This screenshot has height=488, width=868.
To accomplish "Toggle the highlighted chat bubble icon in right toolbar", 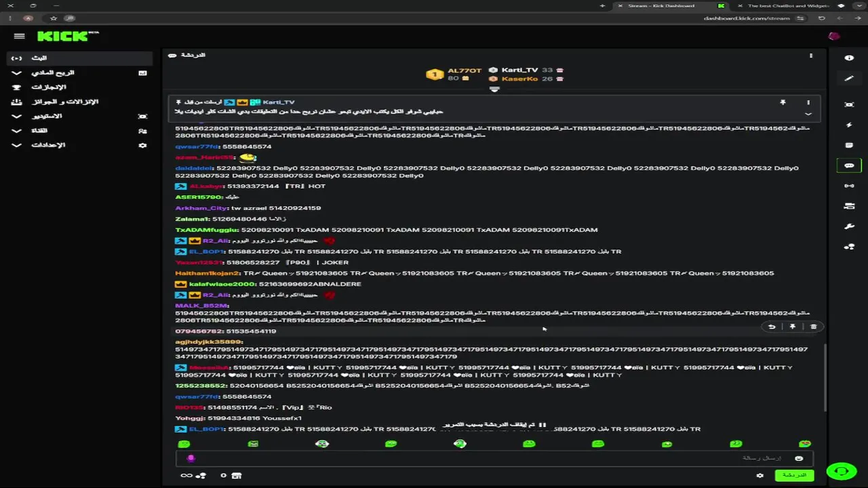I will (x=849, y=165).
